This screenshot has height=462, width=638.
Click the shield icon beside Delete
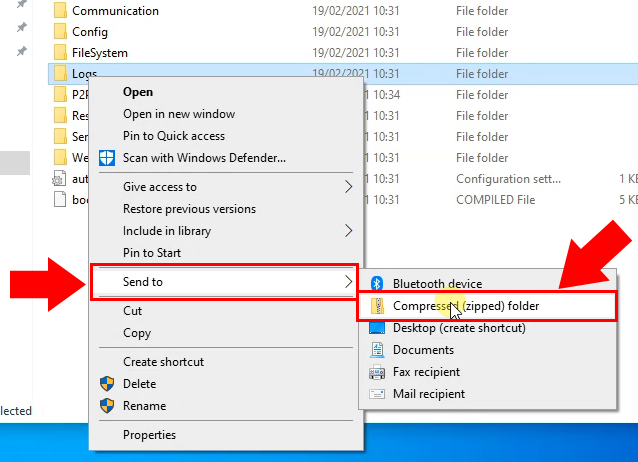click(x=107, y=384)
